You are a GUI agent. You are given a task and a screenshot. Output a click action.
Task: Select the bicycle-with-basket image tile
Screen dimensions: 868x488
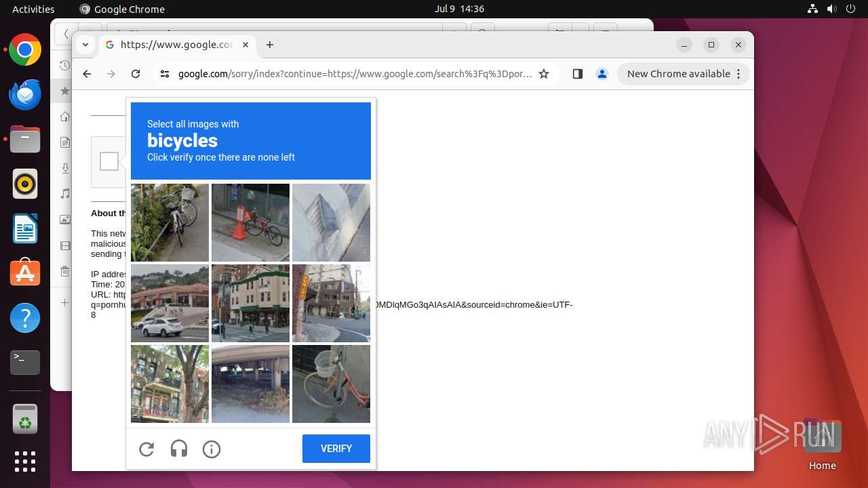pos(170,222)
